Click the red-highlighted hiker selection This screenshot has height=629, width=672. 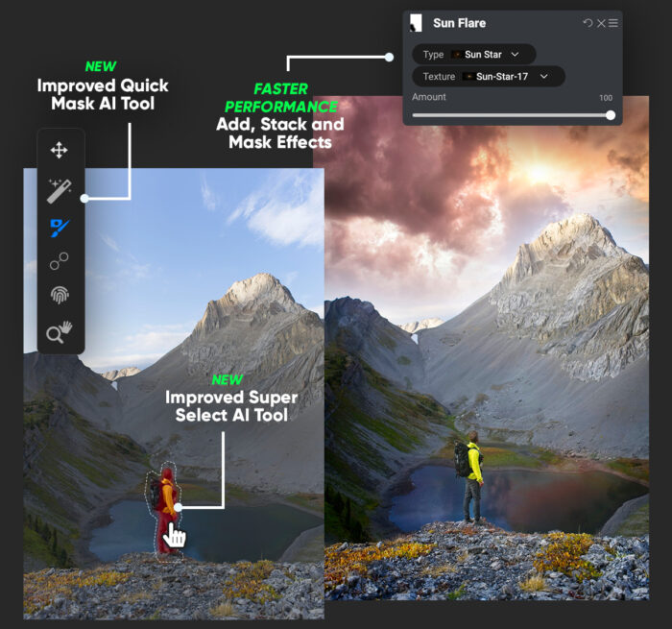point(167,504)
